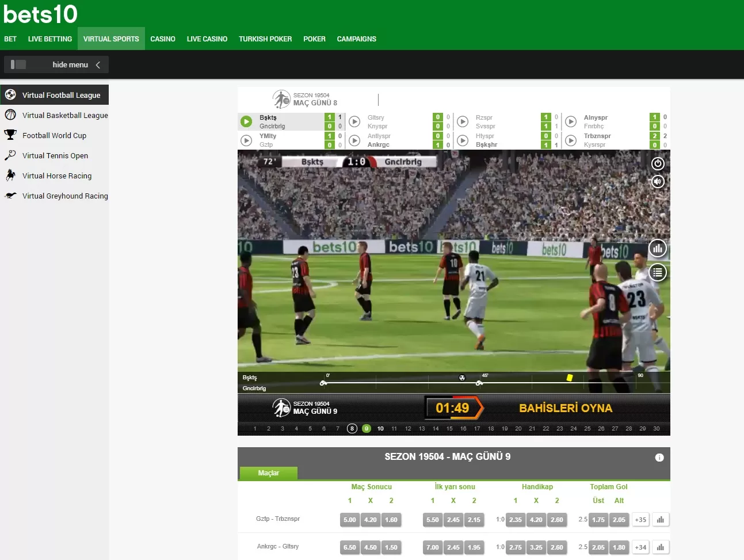Open POKER section
744x560 pixels.
[314, 39]
